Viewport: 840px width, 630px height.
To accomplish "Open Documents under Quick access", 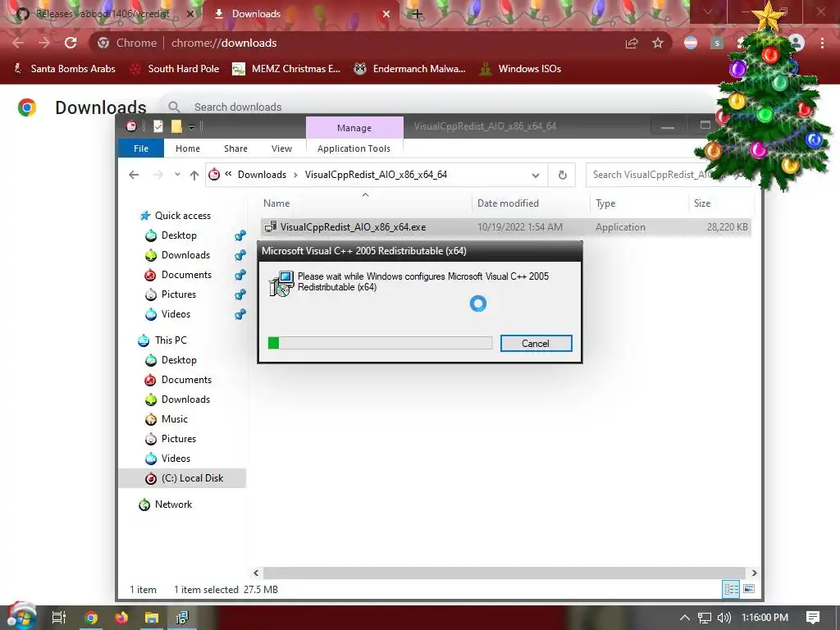I will coord(178,275).
